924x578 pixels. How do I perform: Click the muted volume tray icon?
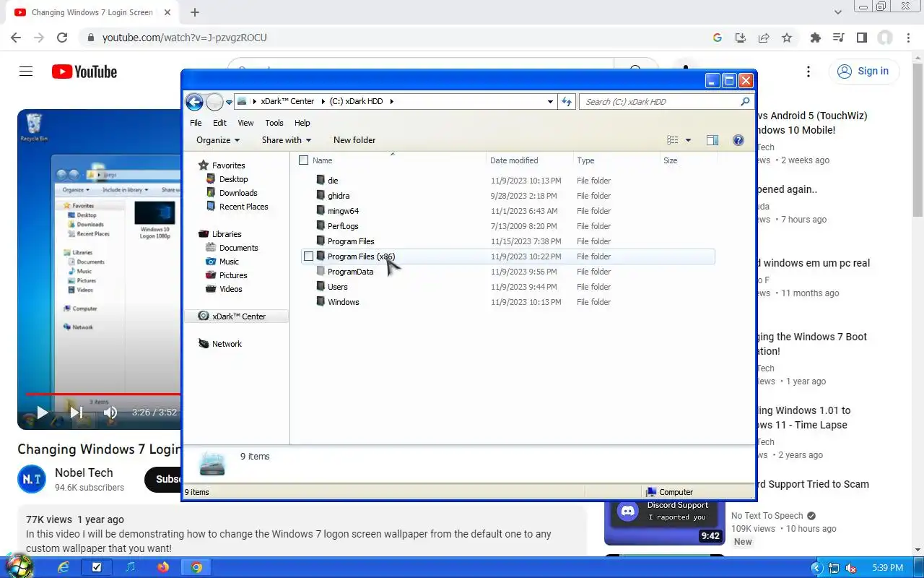(x=851, y=568)
